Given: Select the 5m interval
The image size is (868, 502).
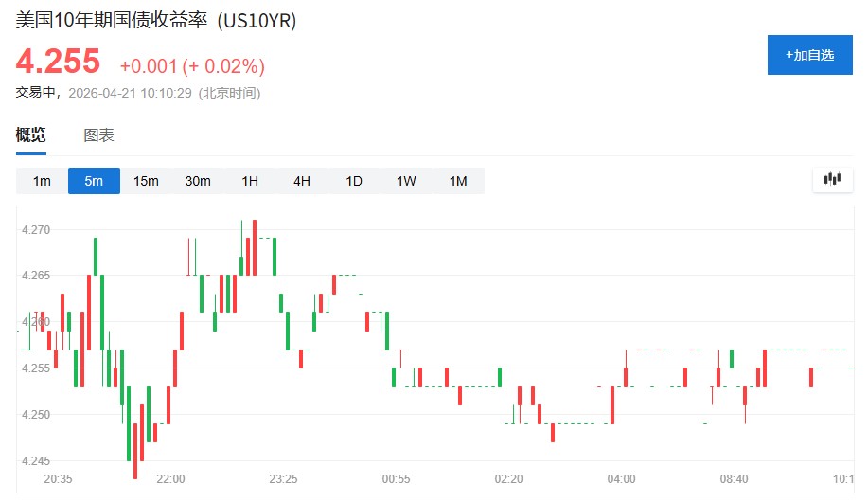Looking at the screenshot, I should point(94,181).
